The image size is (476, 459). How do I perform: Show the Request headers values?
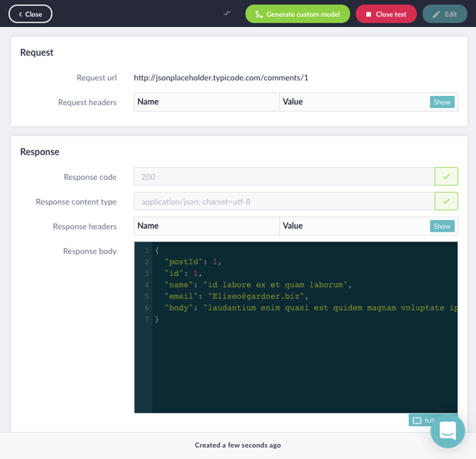pos(442,102)
